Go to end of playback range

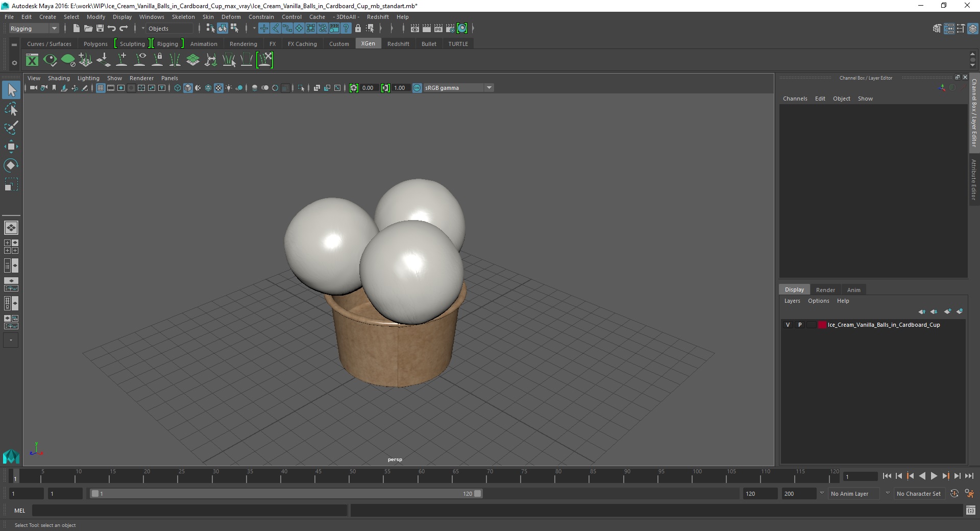pos(969,476)
